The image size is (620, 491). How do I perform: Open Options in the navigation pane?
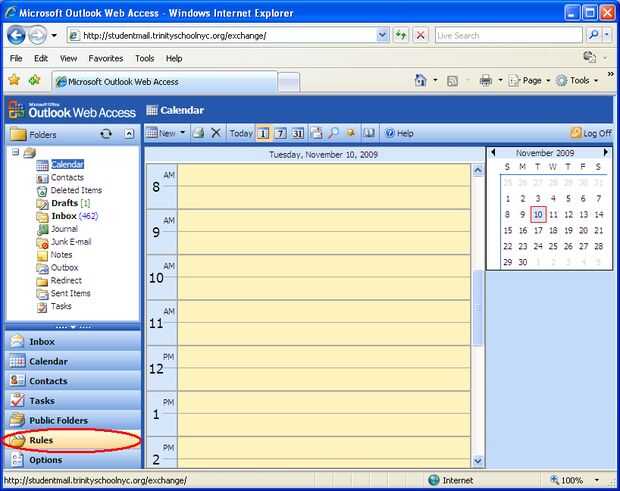click(73, 460)
